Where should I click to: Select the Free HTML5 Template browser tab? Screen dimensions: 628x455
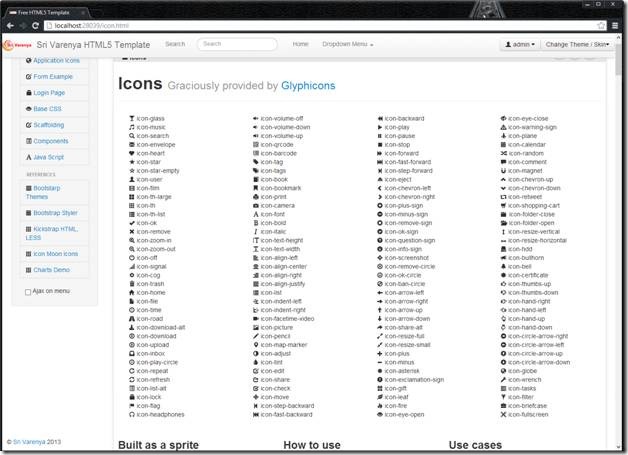pyautogui.click(x=44, y=12)
